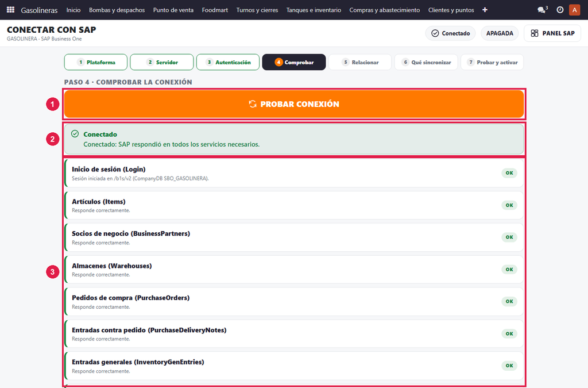Click the refresh icon in Probar Conexión
The height and width of the screenshot is (388, 588).
[253, 104]
